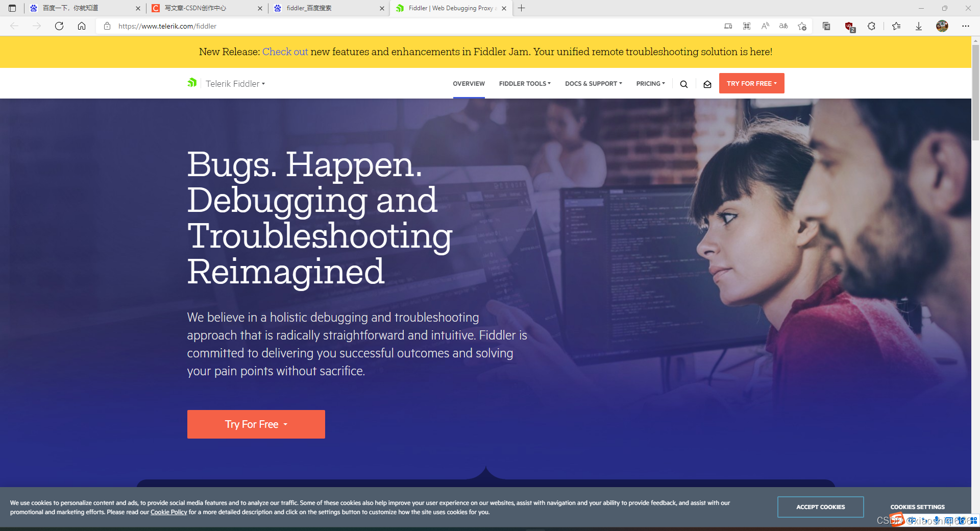This screenshot has width=980, height=531.
Task: Open the Cookie Policy link
Action: point(168,512)
